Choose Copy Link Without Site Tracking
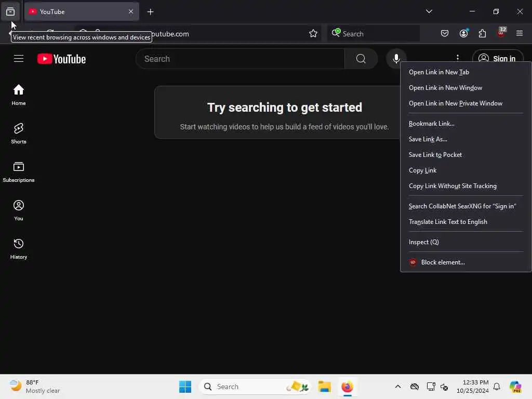 click(465, 186)
